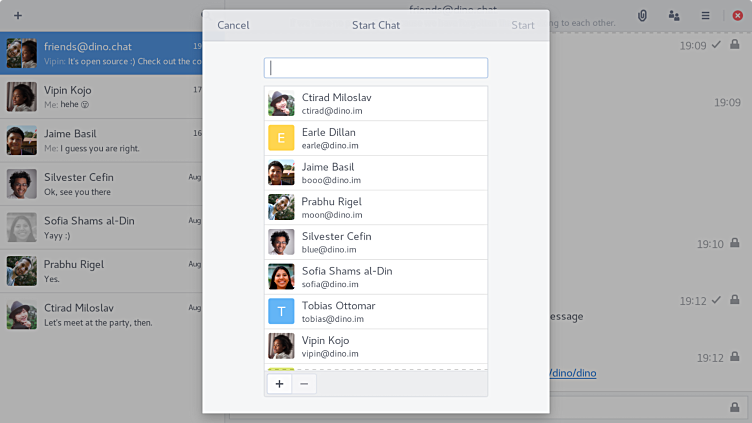The image size is (752, 423).
Task: Open the hamburger menu icon
Action: click(705, 16)
